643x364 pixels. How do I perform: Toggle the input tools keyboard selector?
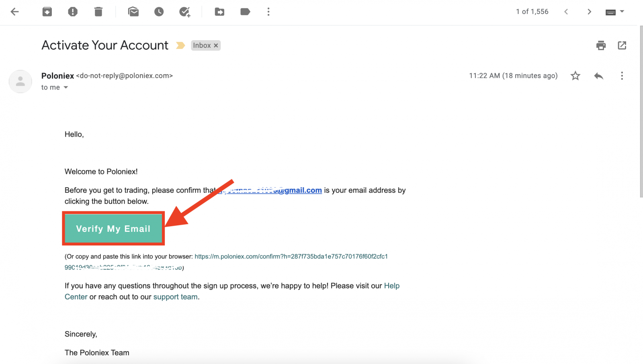pos(611,12)
